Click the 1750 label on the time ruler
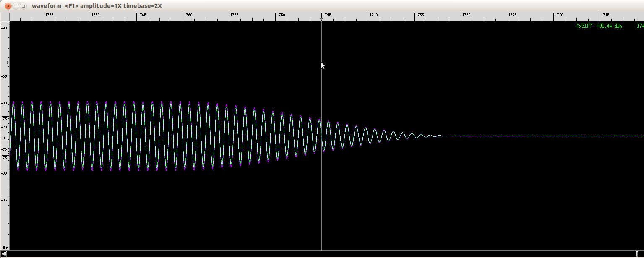Image resolution: width=644 pixels, height=258 pixels. click(281, 15)
